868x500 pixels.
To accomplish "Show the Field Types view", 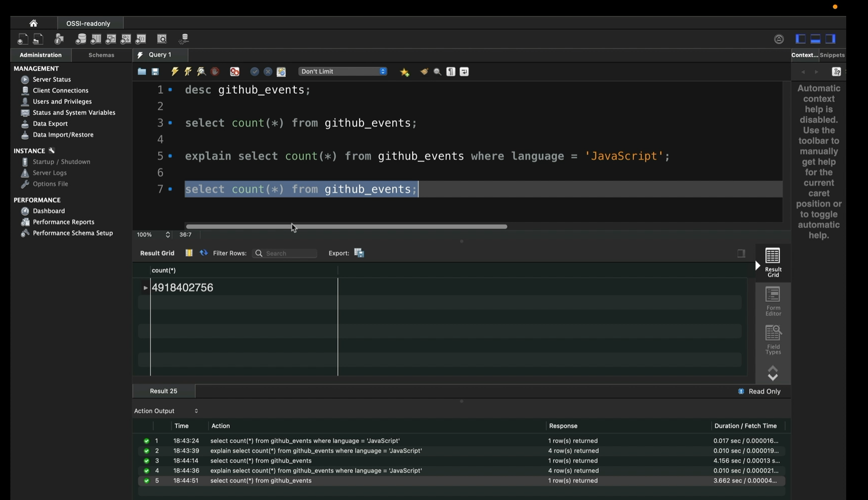I will tap(773, 340).
